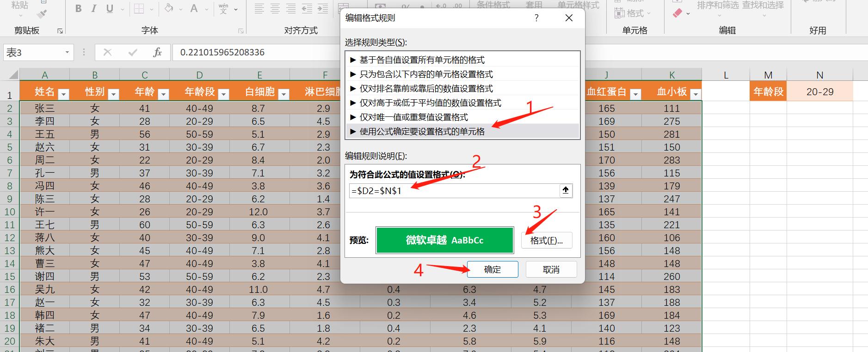Click the 单元格样式 cell styles button
This screenshot has height=352, width=868.
tap(578, 5)
